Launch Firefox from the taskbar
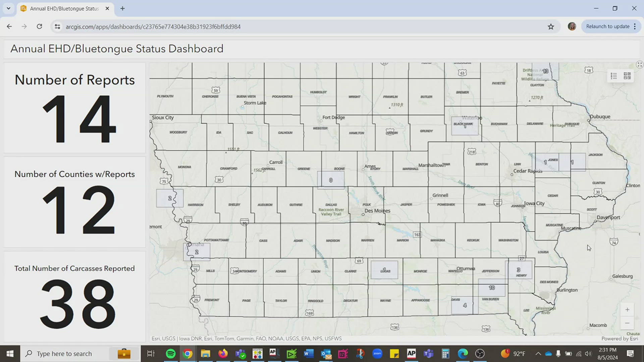644x362 pixels. pos(223,354)
